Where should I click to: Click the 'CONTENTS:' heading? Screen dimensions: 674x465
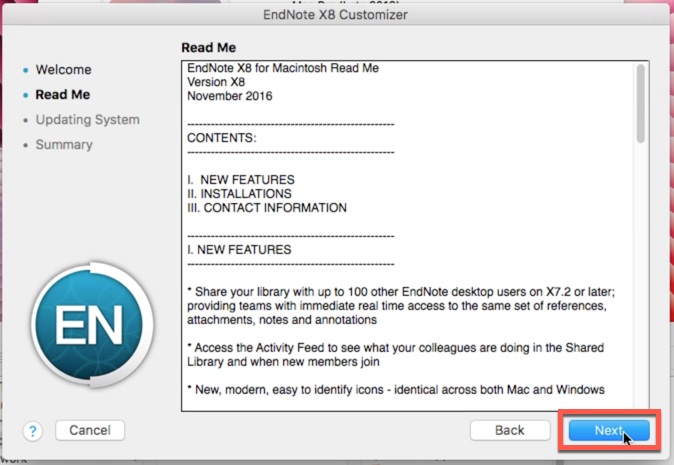tap(221, 138)
